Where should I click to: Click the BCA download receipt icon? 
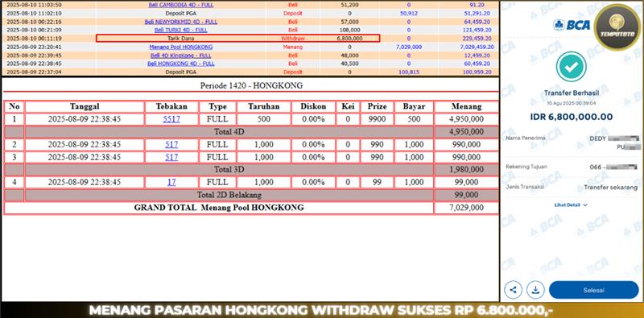[x=535, y=290]
